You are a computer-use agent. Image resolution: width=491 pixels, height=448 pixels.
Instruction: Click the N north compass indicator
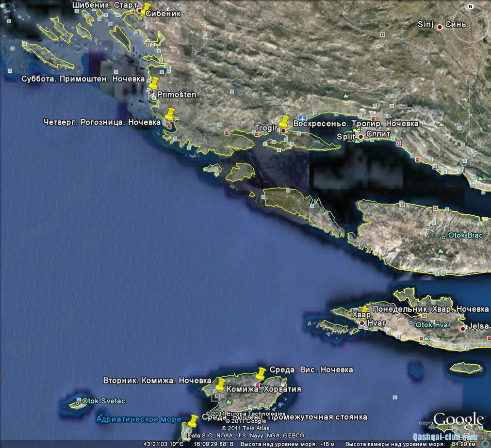470,7
